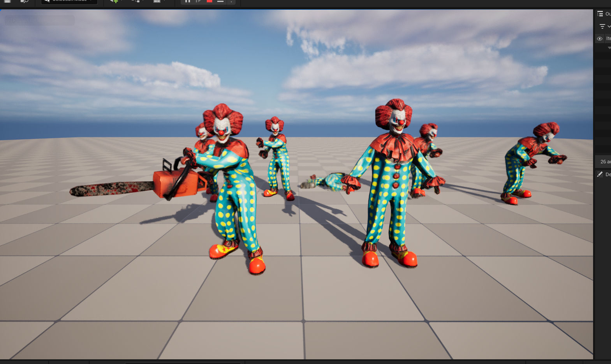
Task: Click the save icon in toolbar
Action: [7, 1]
